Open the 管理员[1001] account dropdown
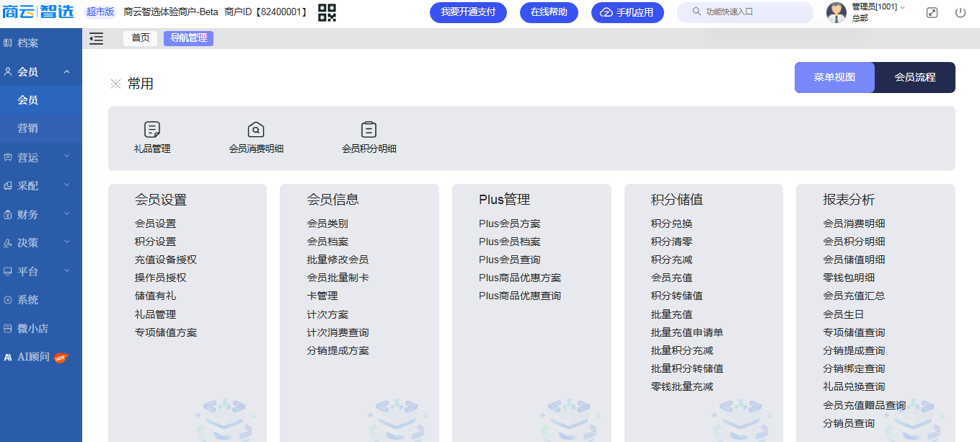Image resolution: width=980 pixels, height=442 pixels. [878, 7]
